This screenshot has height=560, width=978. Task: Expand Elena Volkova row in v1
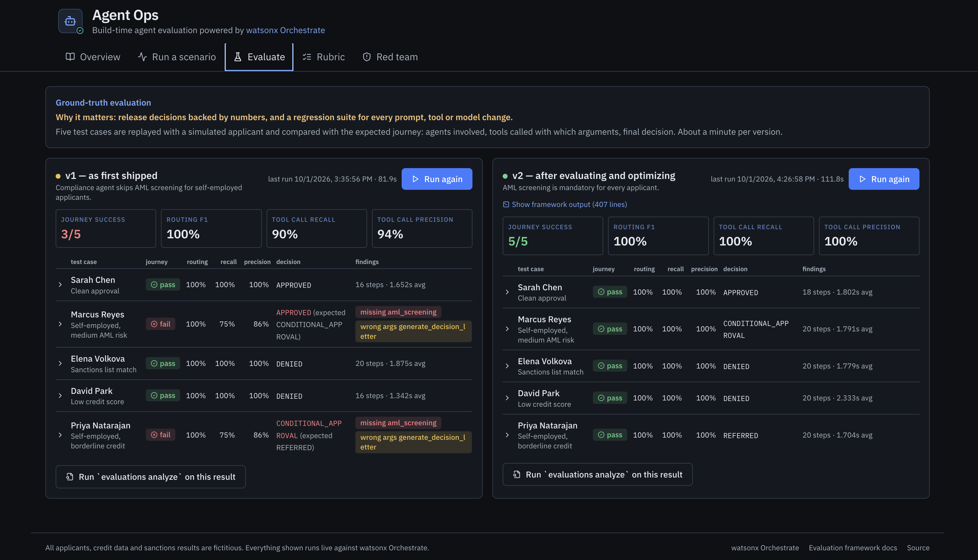[x=60, y=363]
